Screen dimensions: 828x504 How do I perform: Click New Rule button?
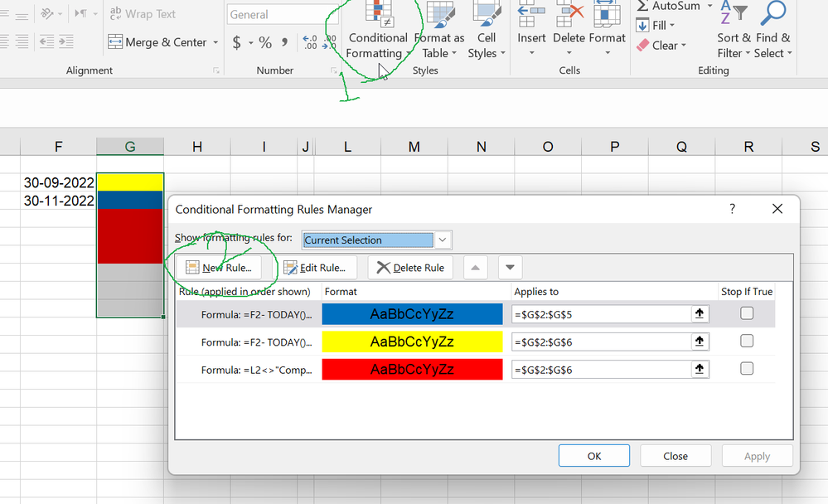pyautogui.click(x=219, y=267)
